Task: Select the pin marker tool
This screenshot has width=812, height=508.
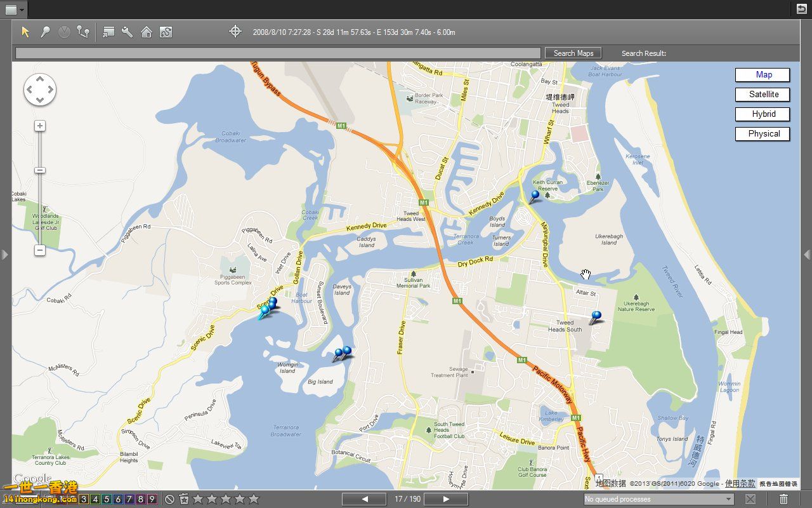Action: tap(44, 32)
